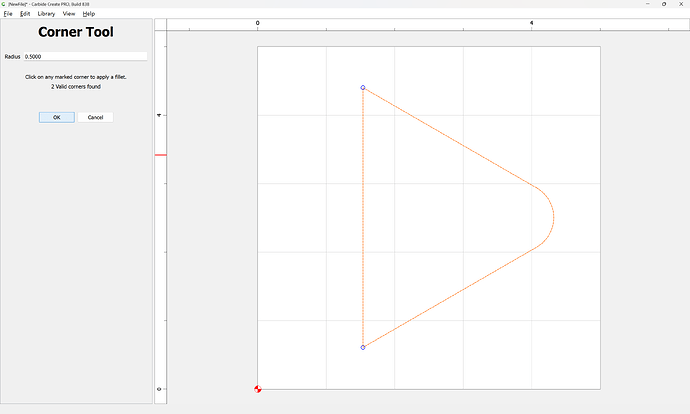Viewport: 690px width, 414px height.
Task: Click the bottom marked corner of the triangle
Action: tap(362, 347)
